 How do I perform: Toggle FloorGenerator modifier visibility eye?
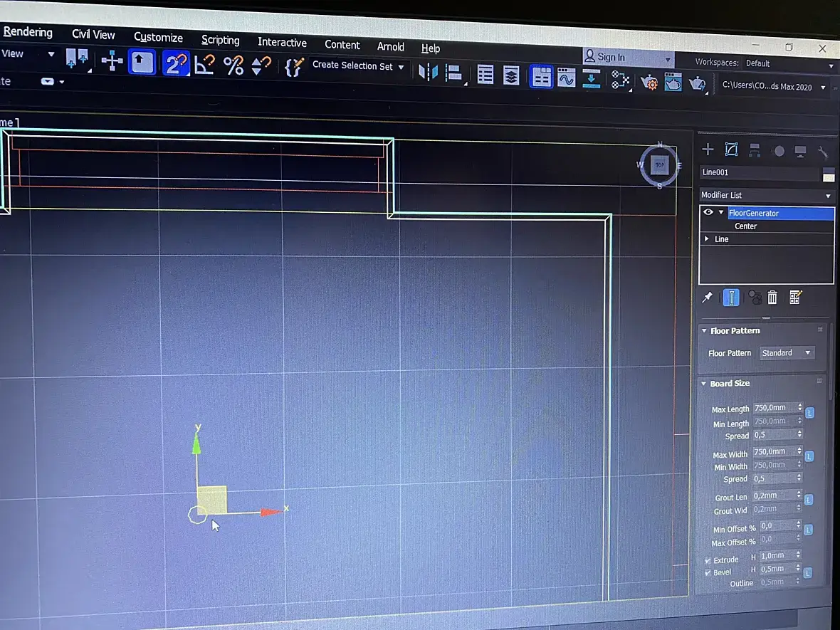708,212
